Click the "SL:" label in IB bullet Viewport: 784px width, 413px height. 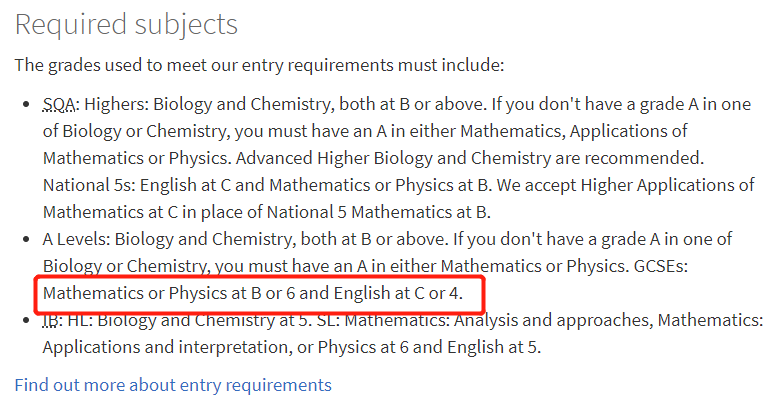(x=328, y=320)
